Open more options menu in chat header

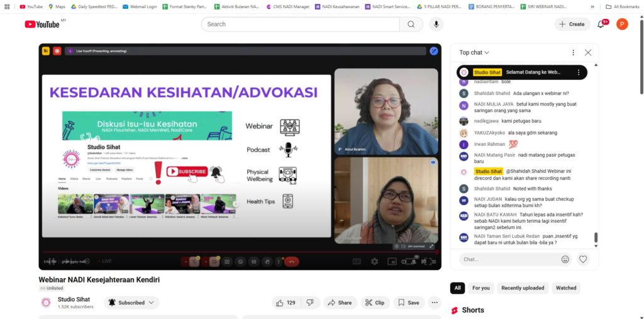click(573, 53)
